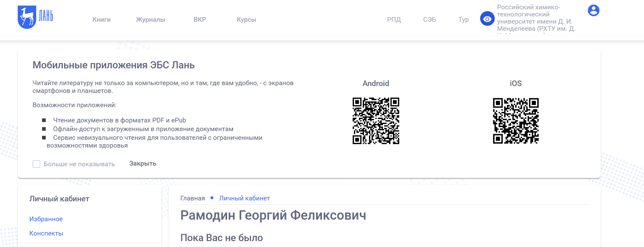Open the Книги menu item

[x=101, y=20]
